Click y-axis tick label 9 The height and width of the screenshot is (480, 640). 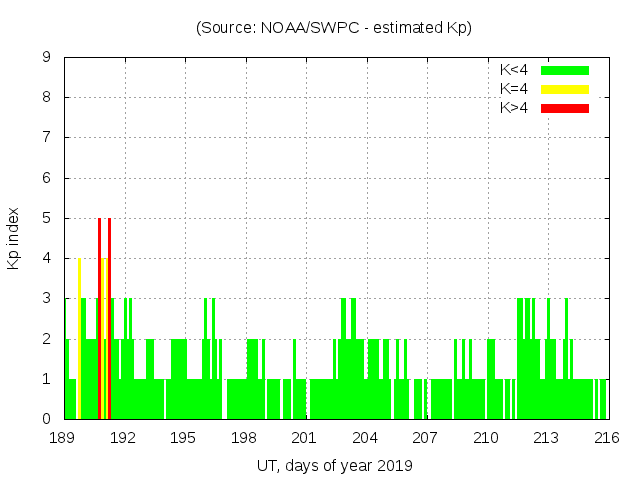(47, 57)
